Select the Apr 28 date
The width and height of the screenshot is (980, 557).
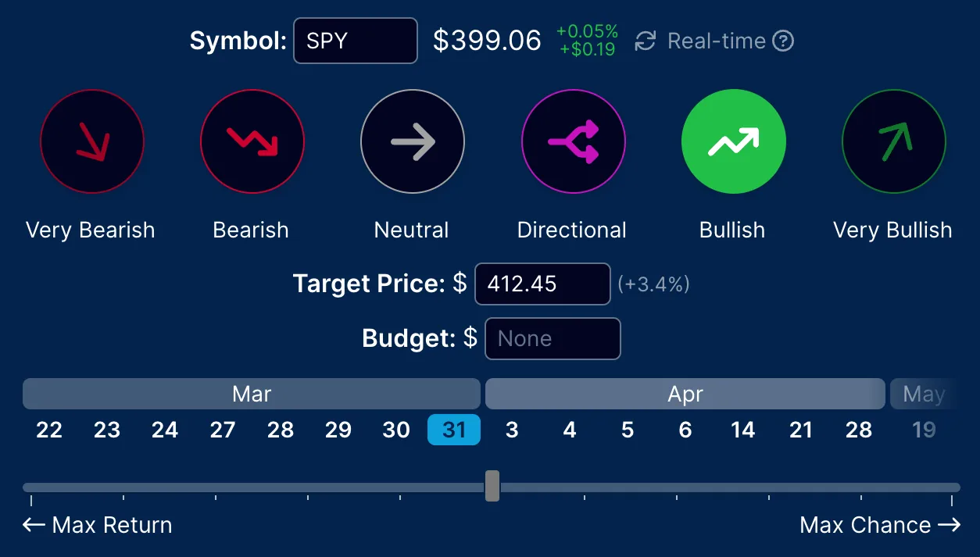coord(858,430)
